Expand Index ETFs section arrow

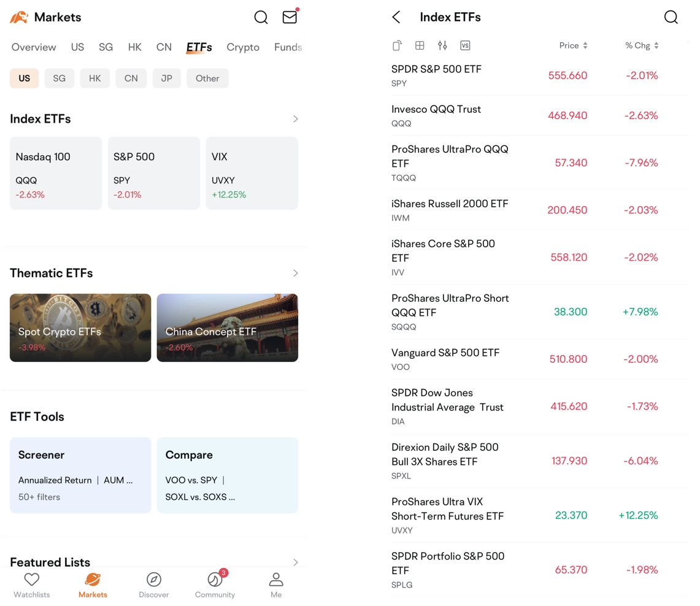(296, 119)
